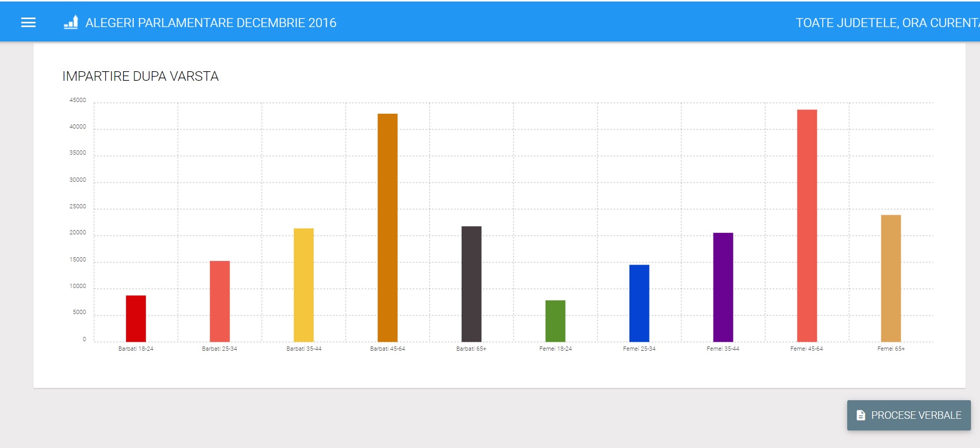
Task: Click the Alegeri Parlamentare Decembrie 2016 title
Action: pos(210,23)
